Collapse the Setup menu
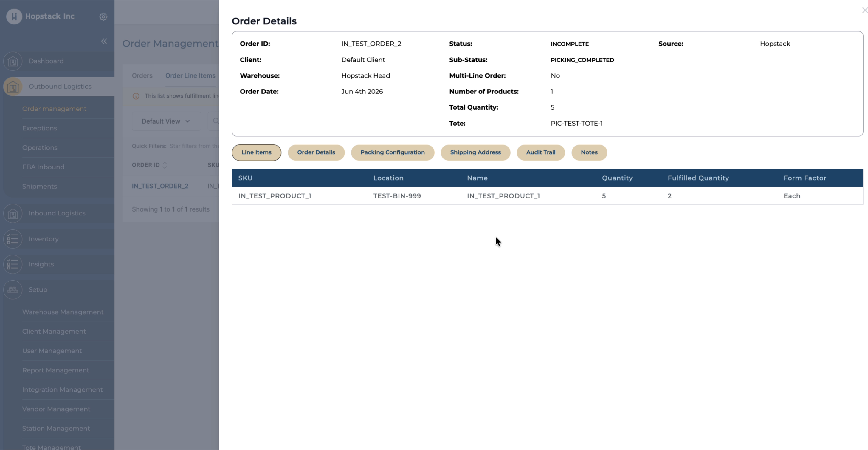This screenshot has height=450, width=868. [x=38, y=289]
